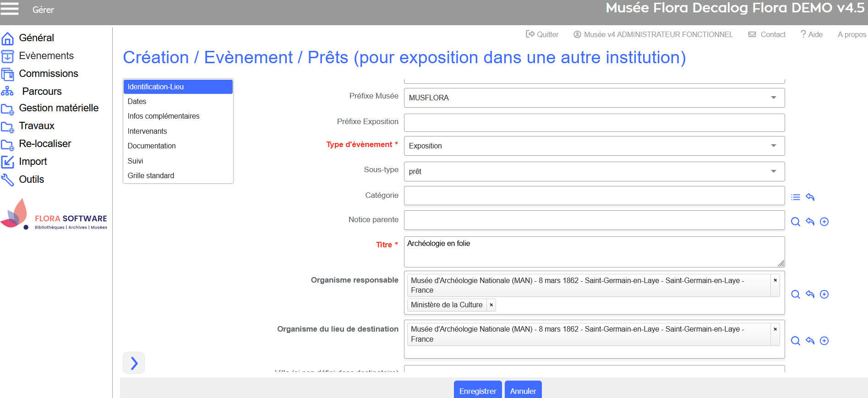868x398 pixels.
Task: Click the list icon next to Catégorie
Action: (x=796, y=197)
